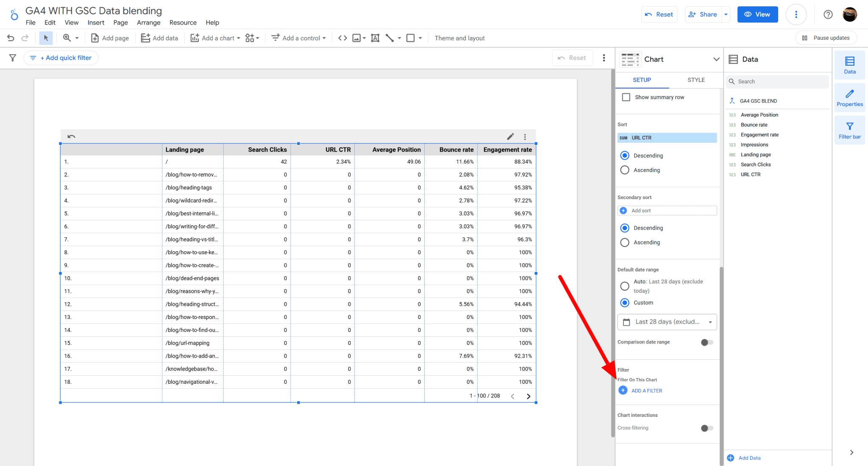The image size is (868, 466).
Task: Click the undo arrow in the toolbar
Action: 10,38
